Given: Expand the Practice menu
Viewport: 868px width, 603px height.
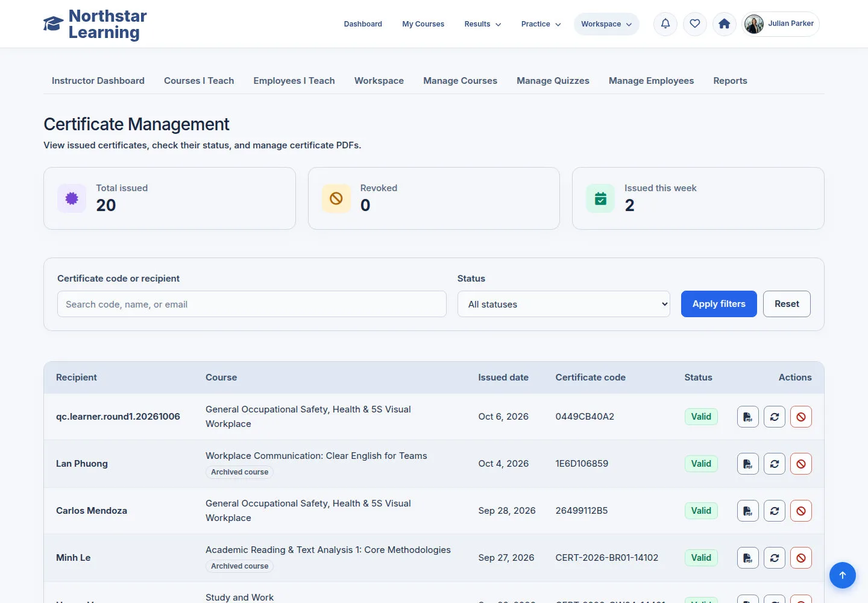Looking at the screenshot, I should 541,24.
